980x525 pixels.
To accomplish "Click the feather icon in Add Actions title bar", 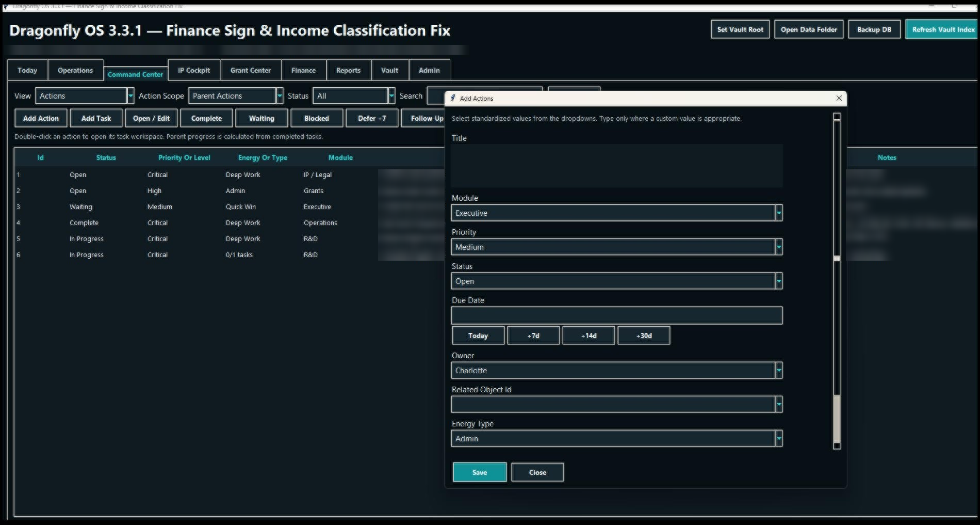I will click(x=453, y=98).
